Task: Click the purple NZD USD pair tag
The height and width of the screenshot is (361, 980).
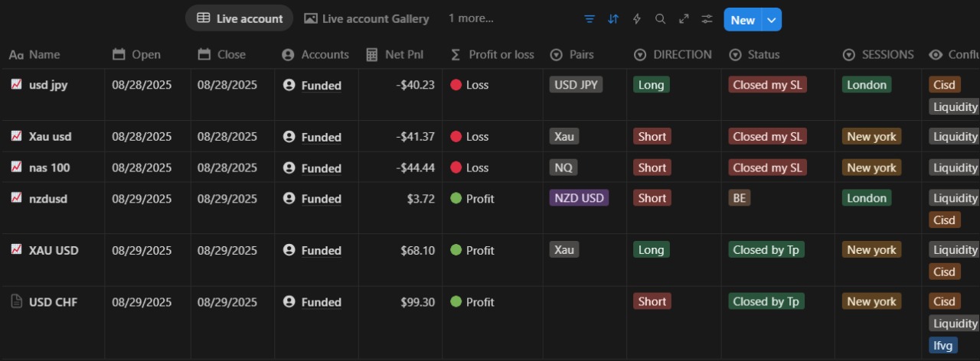Action: click(x=579, y=198)
